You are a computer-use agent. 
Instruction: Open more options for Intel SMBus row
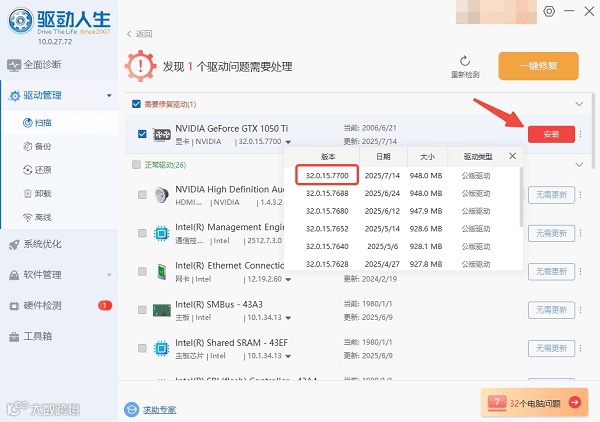(x=580, y=310)
